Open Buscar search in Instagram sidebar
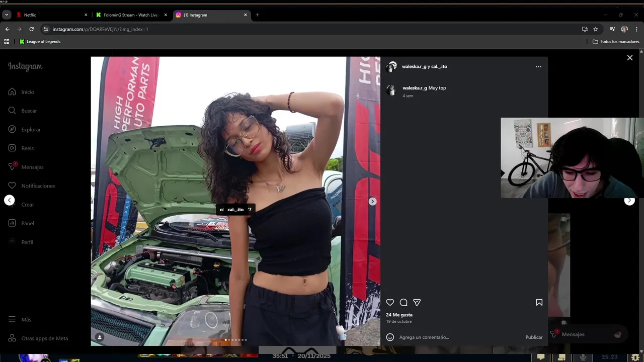This screenshot has height=362, width=644. 23,111
